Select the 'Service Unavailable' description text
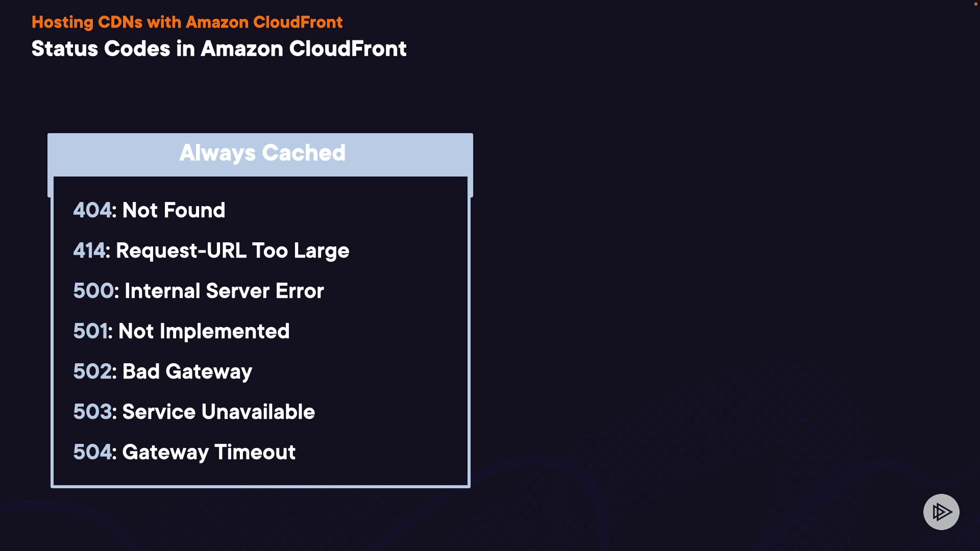Image resolution: width=980 pixels, height=551 pixels. (218, 412)
